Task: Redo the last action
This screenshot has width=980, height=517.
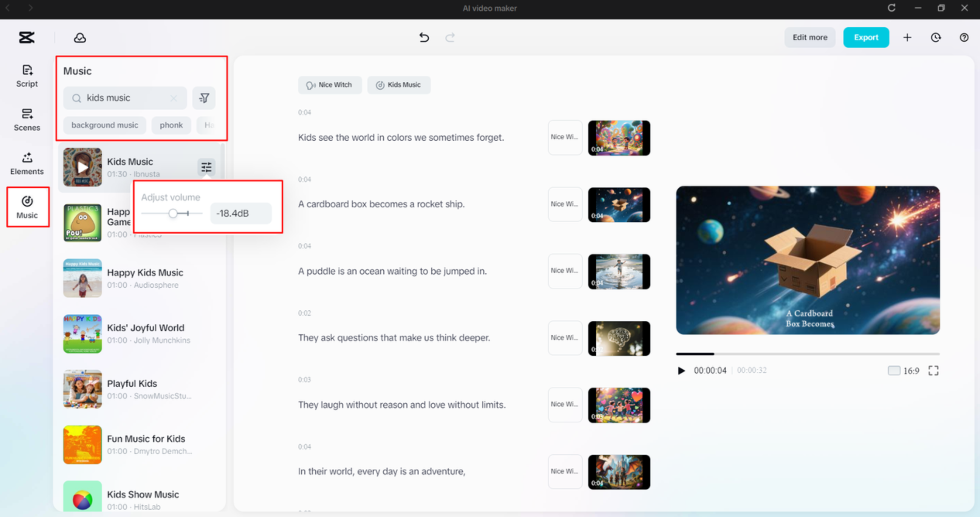Action: [450, 37]
